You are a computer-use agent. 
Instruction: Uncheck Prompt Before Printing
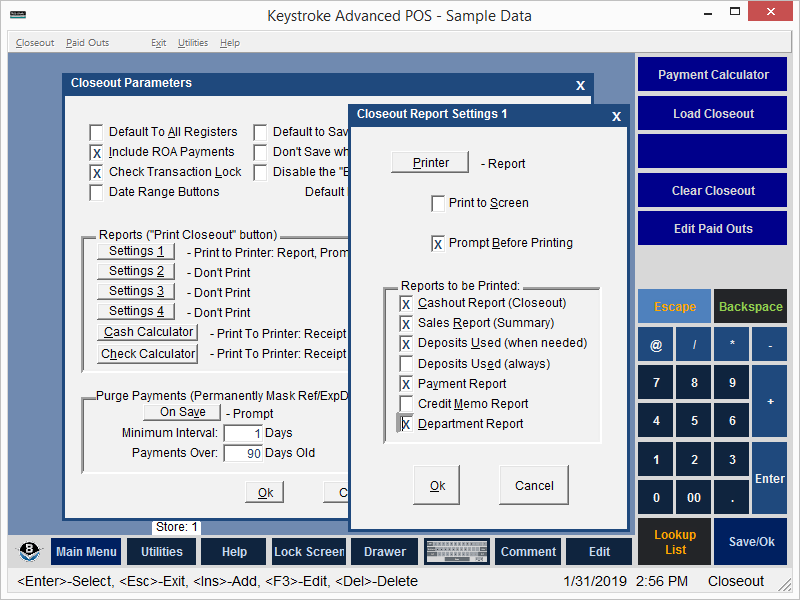tap(438, 243)
